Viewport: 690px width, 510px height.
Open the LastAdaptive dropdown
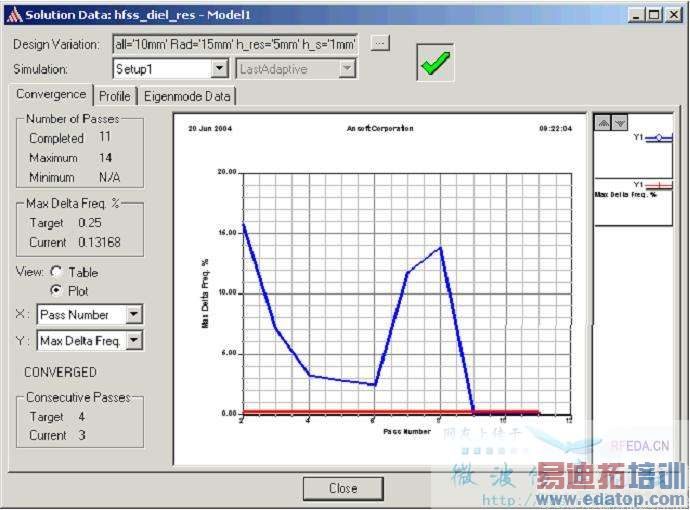(347, 69)
